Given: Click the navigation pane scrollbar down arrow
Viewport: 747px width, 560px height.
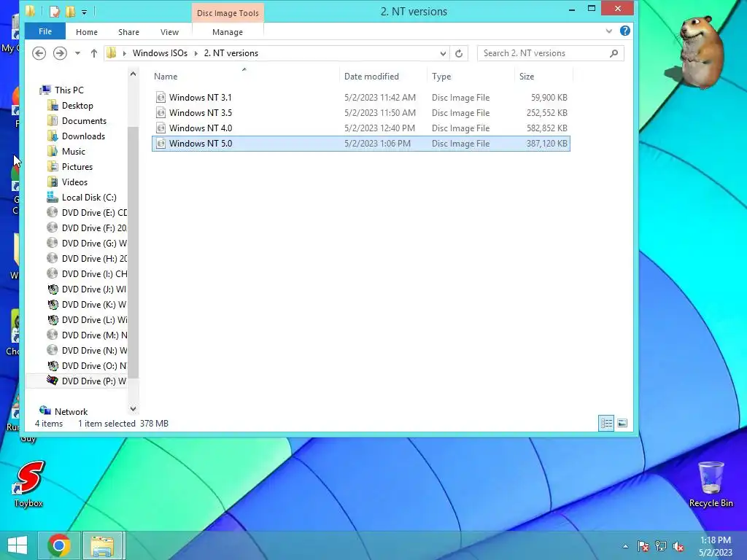Looking at the screenshot, I should point(133,408).
